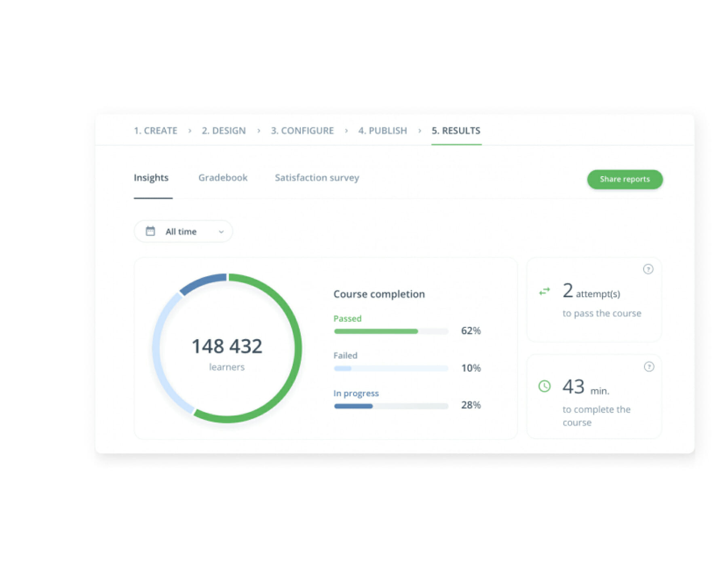The width and height of the screenshot is (728, 587).
Task: Go to step 3. CONFIGURE
Action: (x=302, y=131)
